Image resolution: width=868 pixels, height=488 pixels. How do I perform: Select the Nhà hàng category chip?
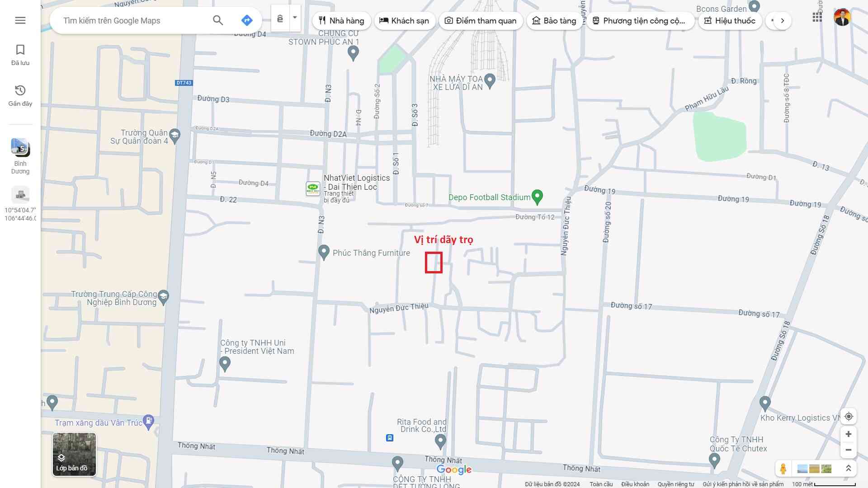pos(341,21)
